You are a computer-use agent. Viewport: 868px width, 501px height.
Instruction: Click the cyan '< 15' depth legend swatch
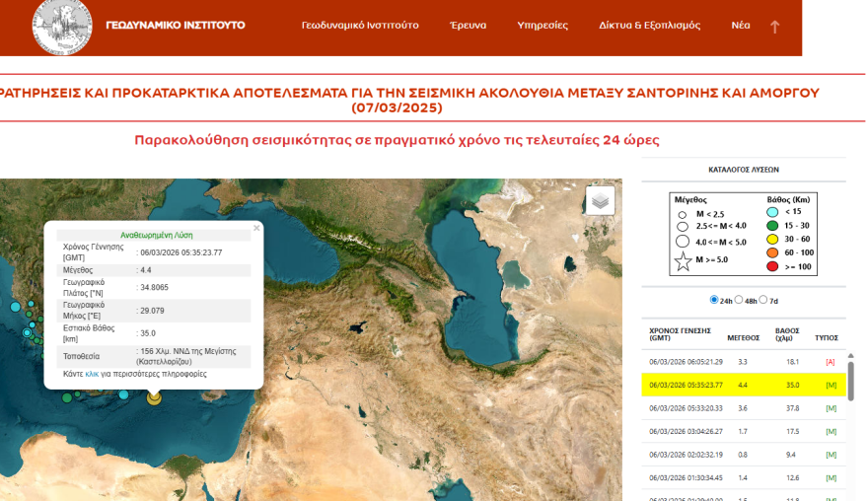772,212
